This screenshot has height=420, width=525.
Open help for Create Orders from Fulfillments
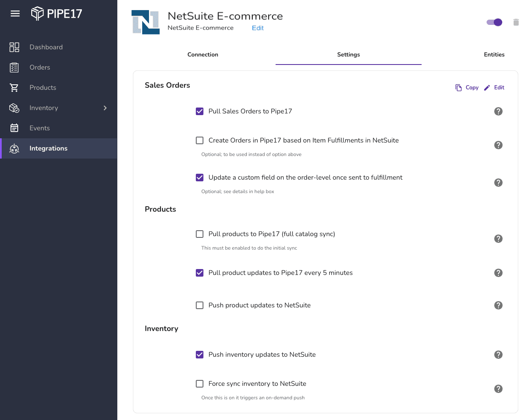point(498,145)
